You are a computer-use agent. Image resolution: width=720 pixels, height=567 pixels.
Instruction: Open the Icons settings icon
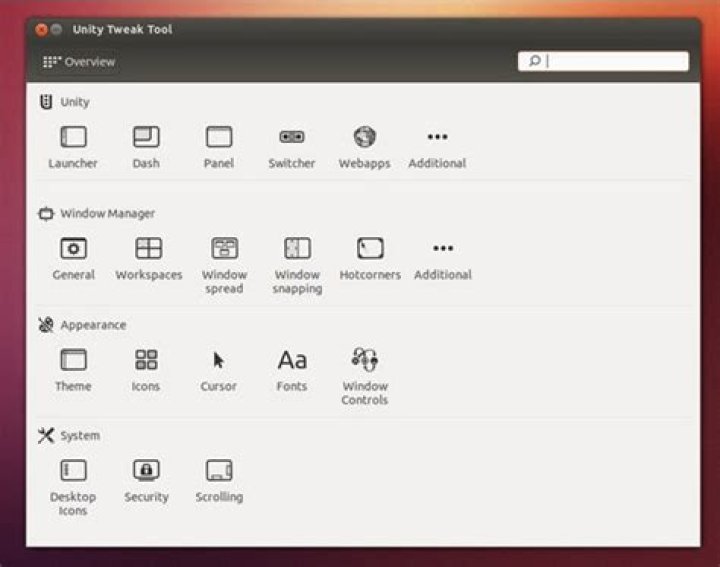pos(146,360)
